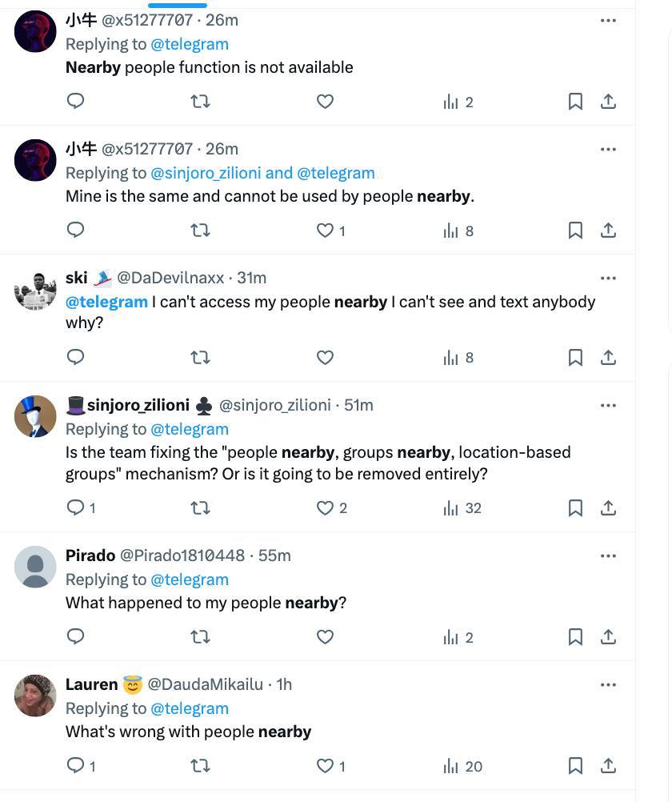The height and width of the screenshot is (802, 672).
Task: Open the 51m timestamp of sinjoro_zilioni's tweet
Action: point(358,405)
